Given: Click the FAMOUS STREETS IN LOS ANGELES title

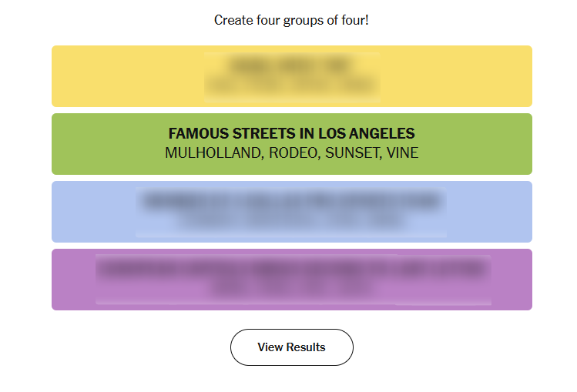Looking at the screenshot, I should click(x=291, y=133).
